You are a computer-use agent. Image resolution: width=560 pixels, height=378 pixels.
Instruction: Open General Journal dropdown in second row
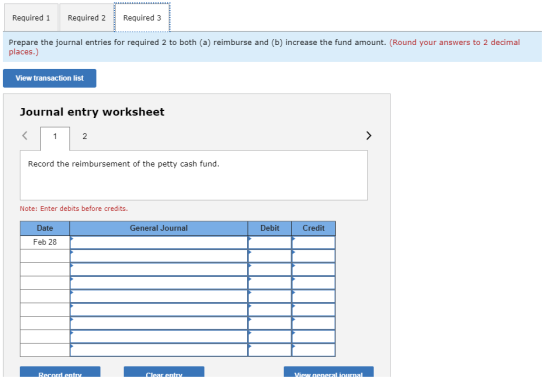click(x=159, y=256)
